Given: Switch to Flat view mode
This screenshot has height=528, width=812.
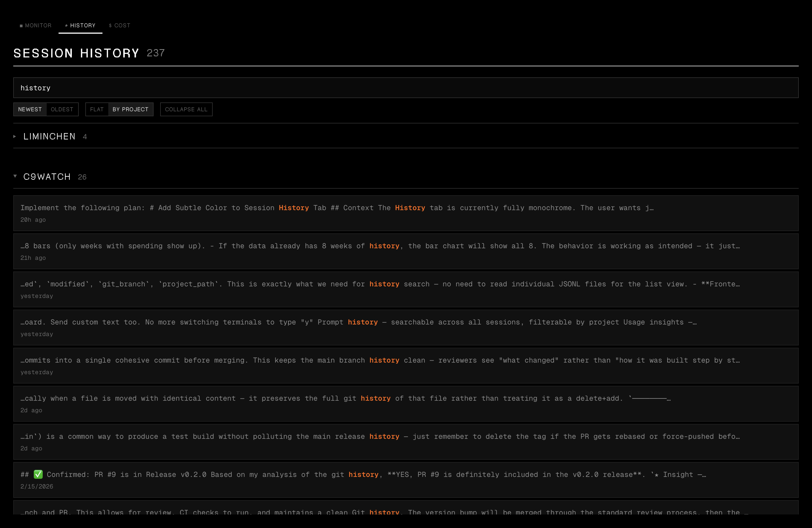Looking at the screenshot, I should [x=97, y=109].
